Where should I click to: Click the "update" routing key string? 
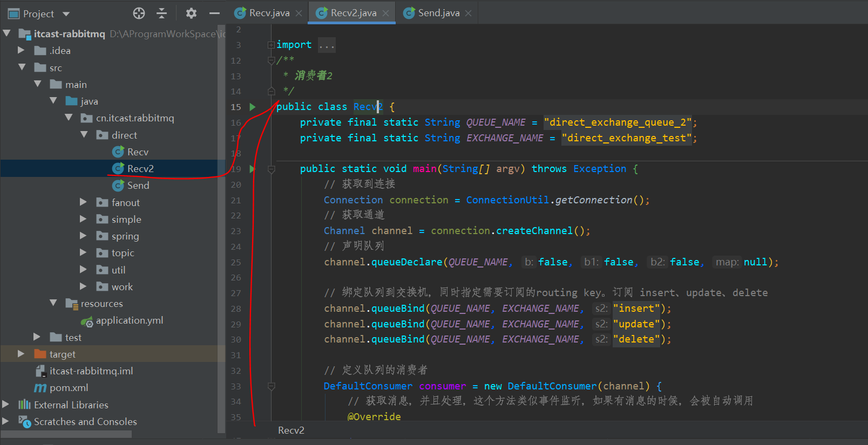636,324
